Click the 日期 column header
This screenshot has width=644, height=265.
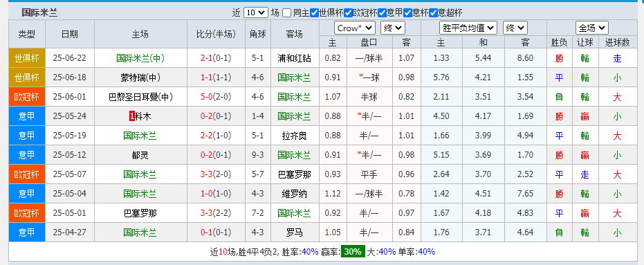point(70,34)
